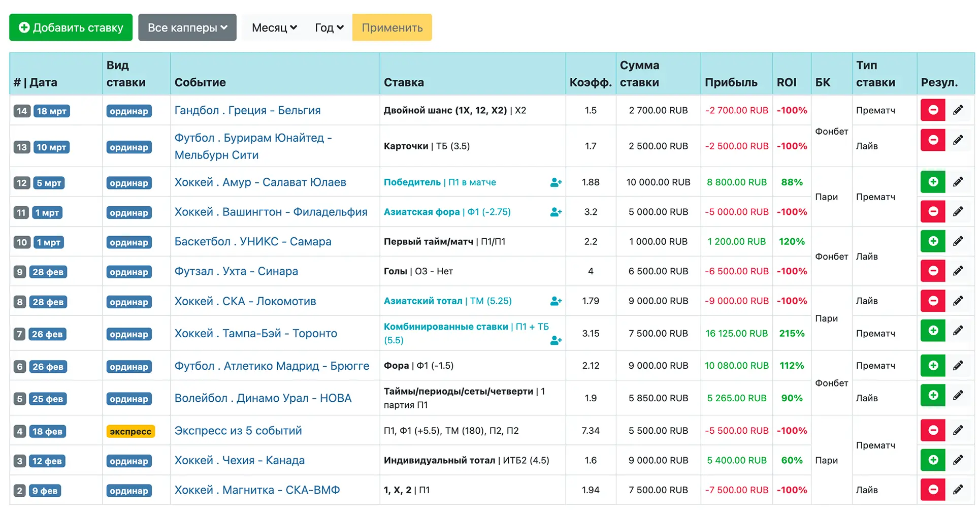Open the Все капперы dropdown
The height and width of the screenshot is (514, 980).
point(187,27)
